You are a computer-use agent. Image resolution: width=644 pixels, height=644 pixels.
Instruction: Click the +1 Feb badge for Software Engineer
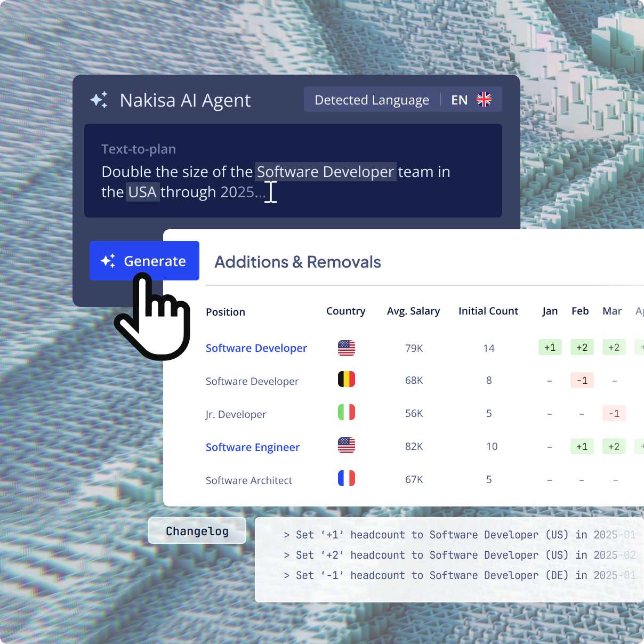click(x=582, y=446)
